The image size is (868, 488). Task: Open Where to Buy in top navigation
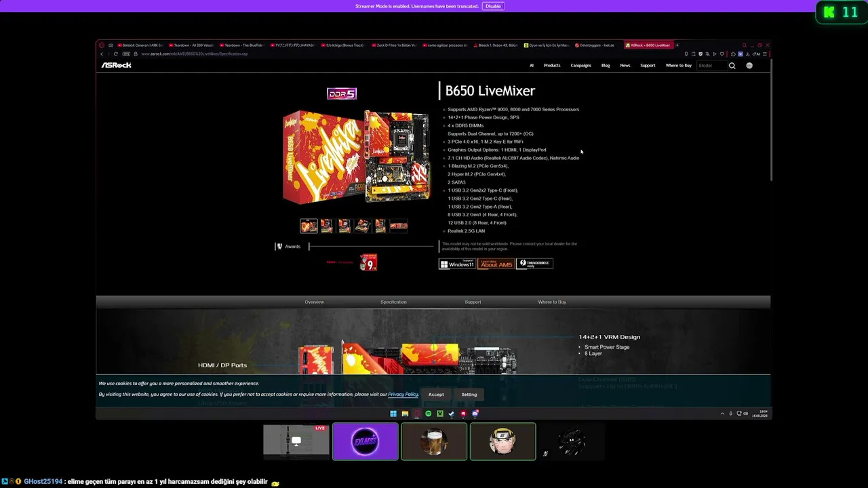[x=678, y=66]
